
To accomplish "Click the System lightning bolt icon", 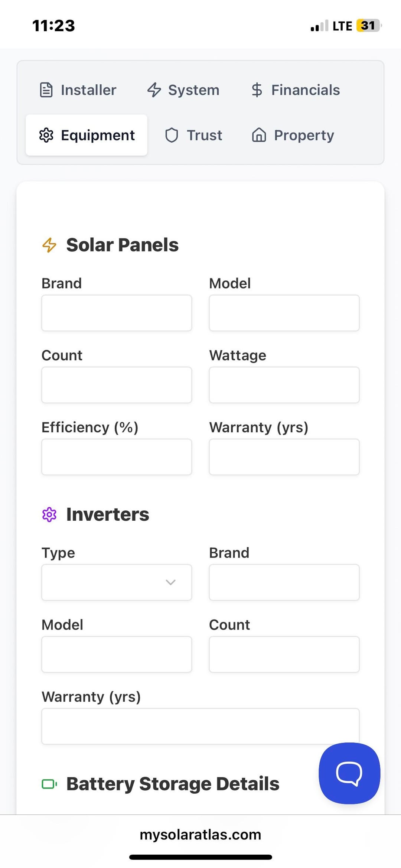I will point(154,90).
